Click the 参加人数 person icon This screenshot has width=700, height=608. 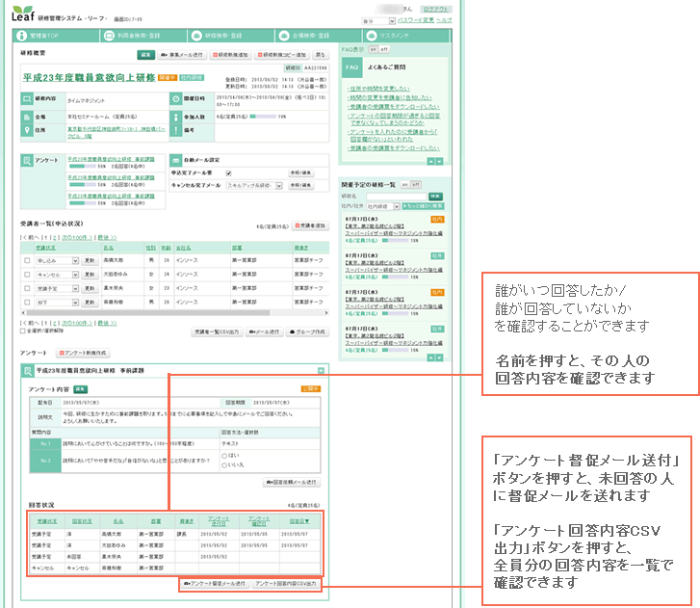coord(176,117)
